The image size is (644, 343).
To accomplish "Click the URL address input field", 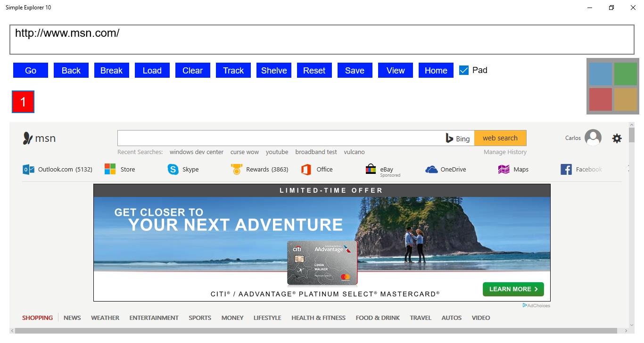I will click(322, 40).
